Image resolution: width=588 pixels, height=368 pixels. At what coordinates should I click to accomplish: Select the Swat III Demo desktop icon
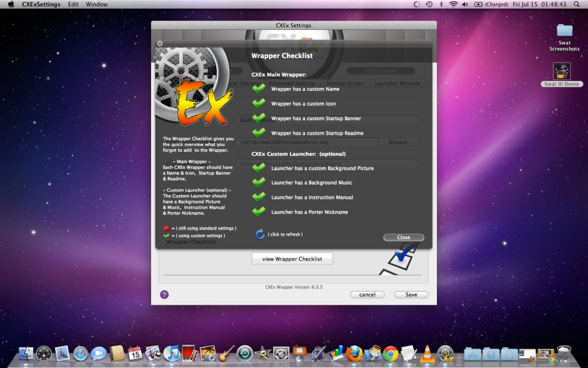(x=562, y=74)
